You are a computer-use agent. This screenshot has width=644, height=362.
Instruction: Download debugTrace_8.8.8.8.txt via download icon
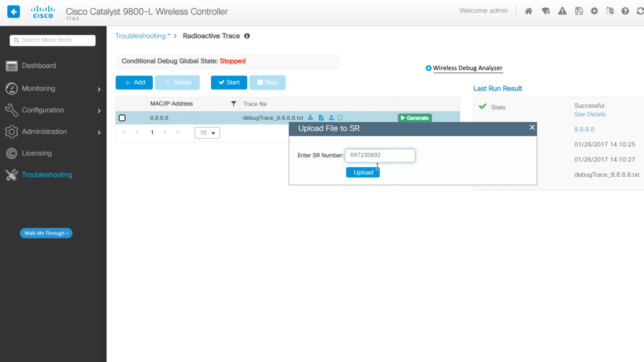tap(310, 118)
